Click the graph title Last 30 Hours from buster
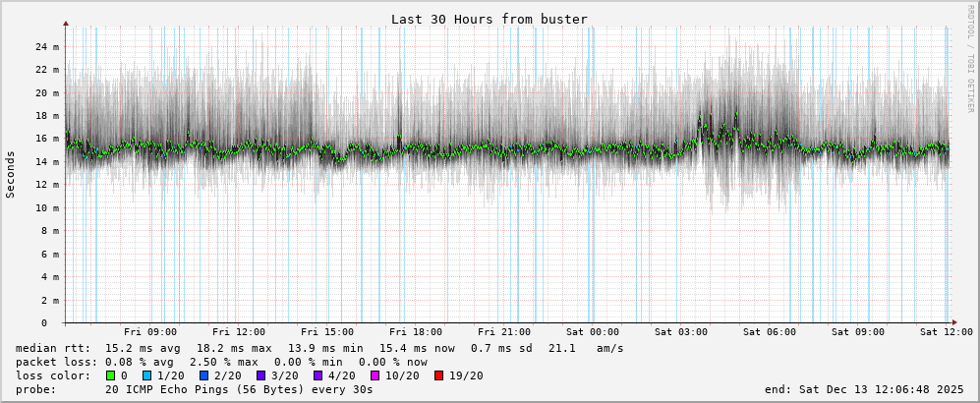Viewport: 980px width, 403px height. (x=489, y=19)
